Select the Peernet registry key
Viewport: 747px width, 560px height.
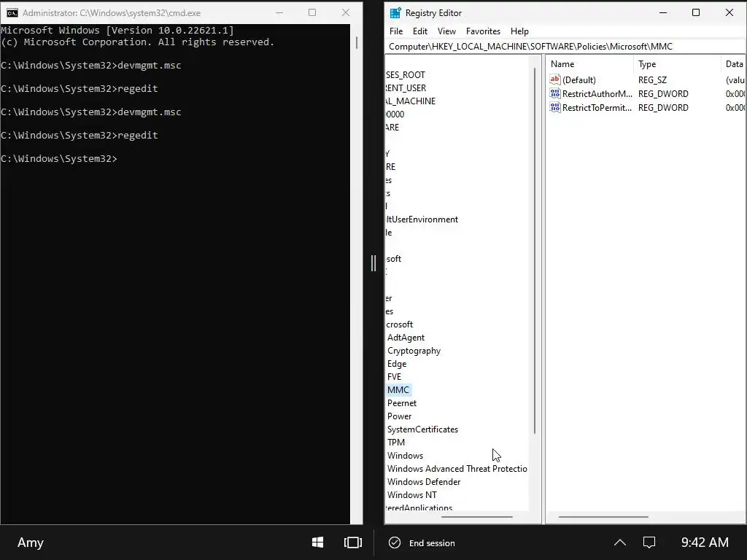402,403
